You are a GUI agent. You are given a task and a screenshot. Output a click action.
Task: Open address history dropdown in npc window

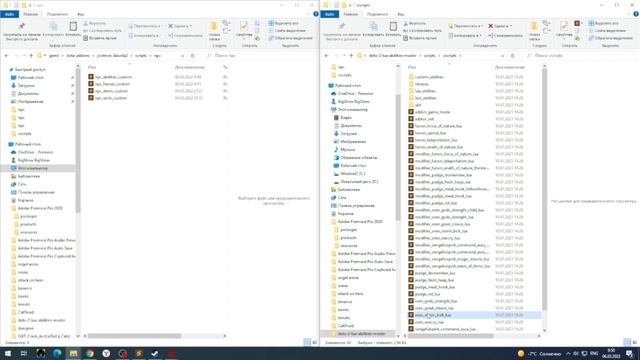point(182,56)
